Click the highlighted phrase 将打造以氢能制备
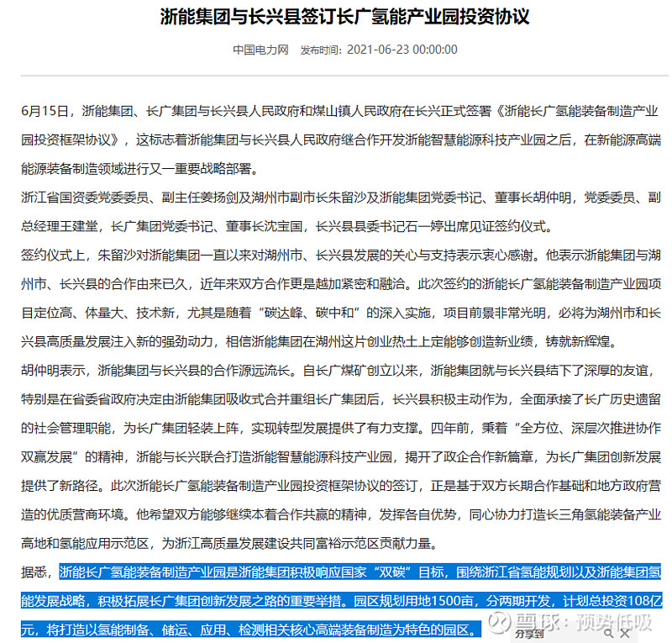Viewport: 672px width, 643px height. point(98,630)
